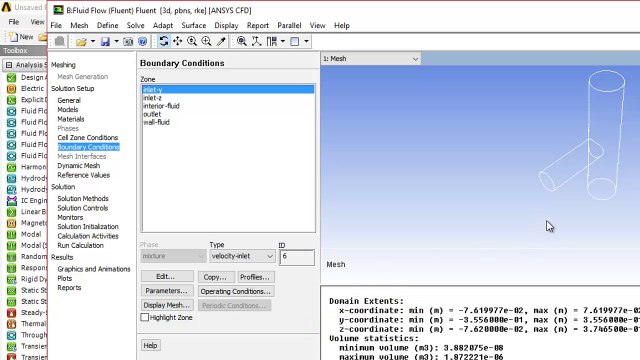Open the Adapt menu
The image size is (640, 360).
pyautogui.click(x=163, y=25)
